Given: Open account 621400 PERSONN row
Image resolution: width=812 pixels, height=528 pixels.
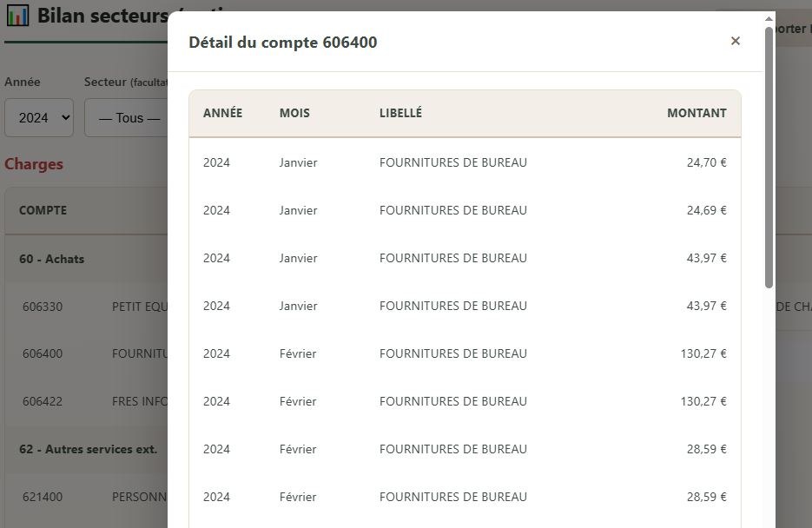Looking at the screenshot, I should pyautogui.click(x=43, y=497).
